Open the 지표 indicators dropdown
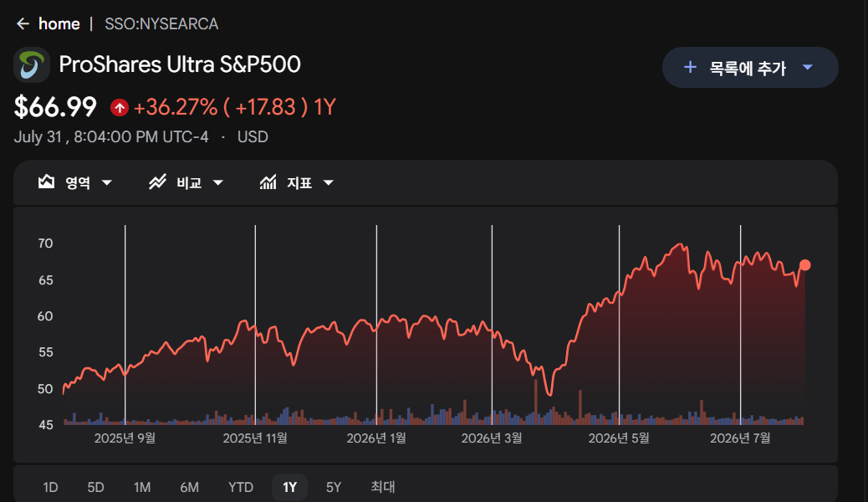Screen dimensions: 868x502 click(x=329, y=182)
